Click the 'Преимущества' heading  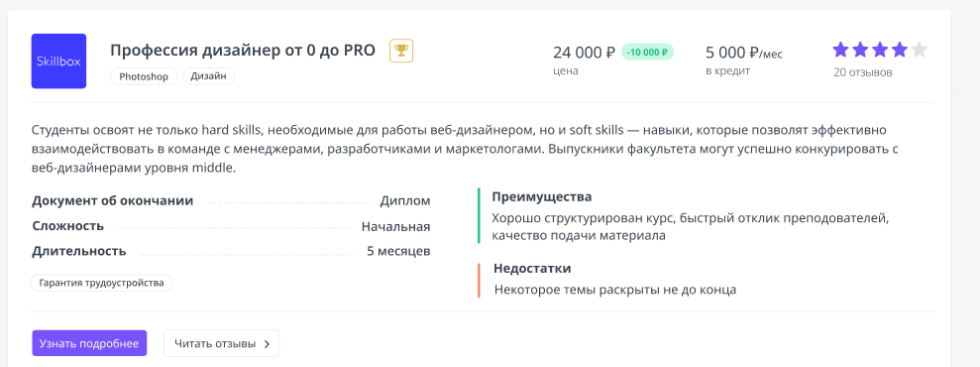click(x=541, y=197)
